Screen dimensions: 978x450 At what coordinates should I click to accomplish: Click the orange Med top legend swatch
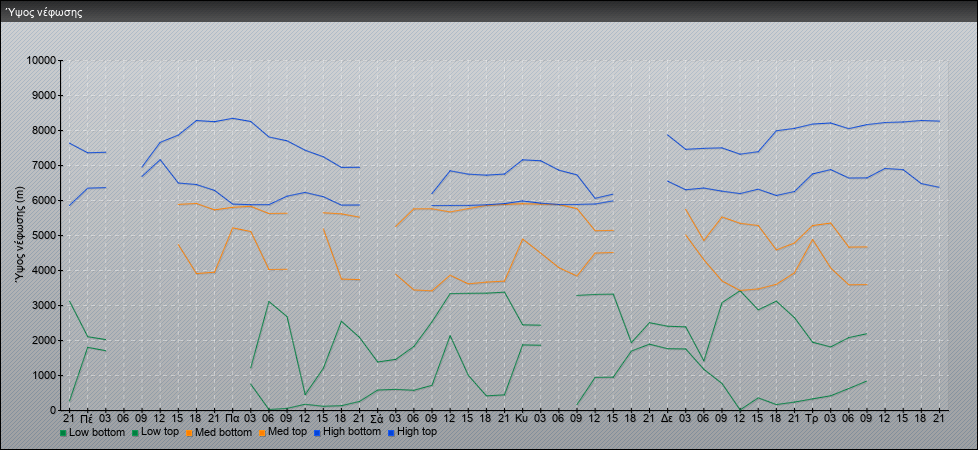(264, 433)
